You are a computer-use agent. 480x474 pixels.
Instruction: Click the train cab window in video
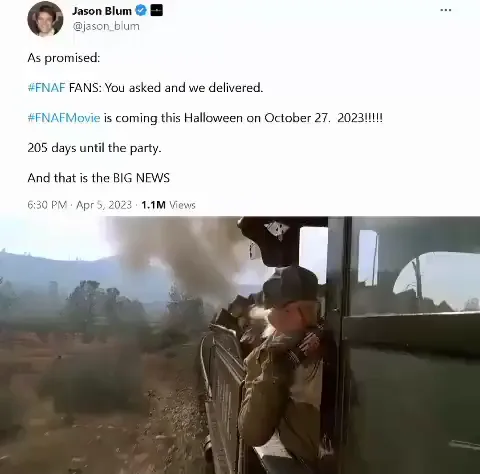coord(437,283)
